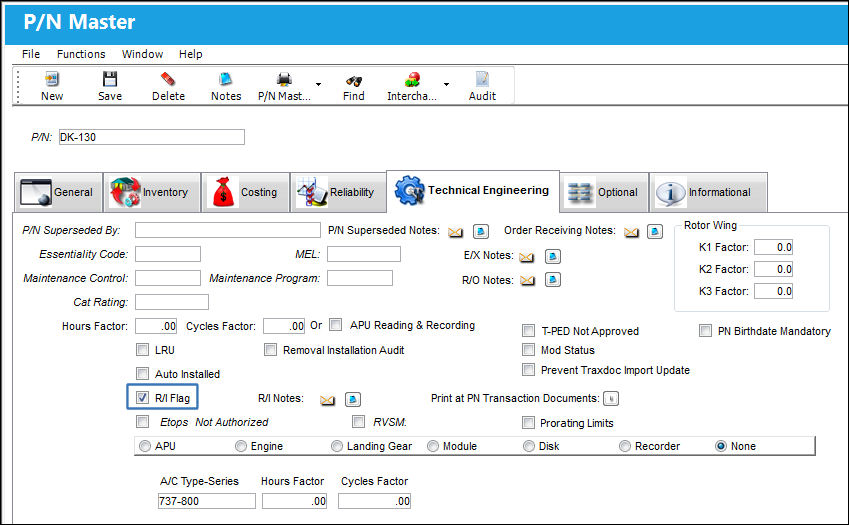The width and height of the screenshot is (849, 525).
Task: Expand the Interchangeable dropdown arrow
Action: [x=446, y=84]
